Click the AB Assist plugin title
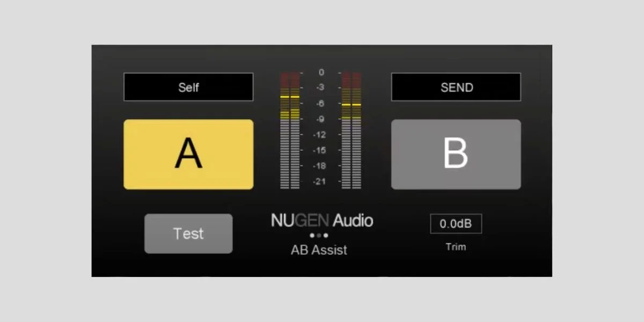The width and height of the screenshot is (644, 322). pyautogui.click(x=319, y=250)
